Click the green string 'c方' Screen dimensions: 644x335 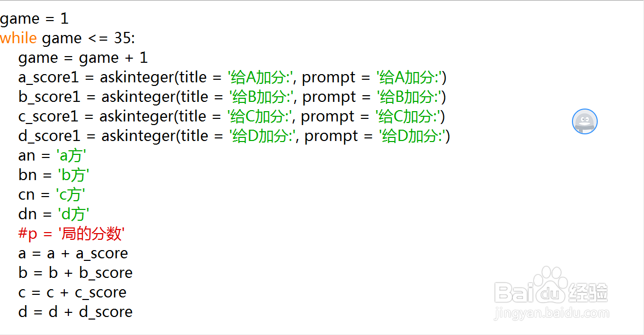(70, 195)
